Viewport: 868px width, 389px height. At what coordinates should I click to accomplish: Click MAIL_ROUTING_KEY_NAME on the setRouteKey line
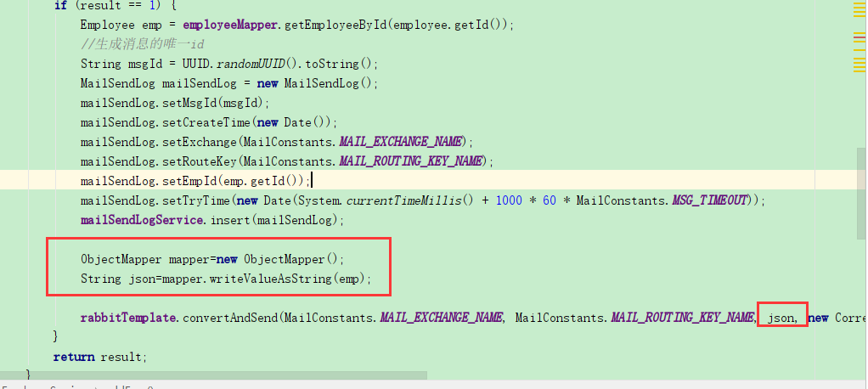click(411, 161)
